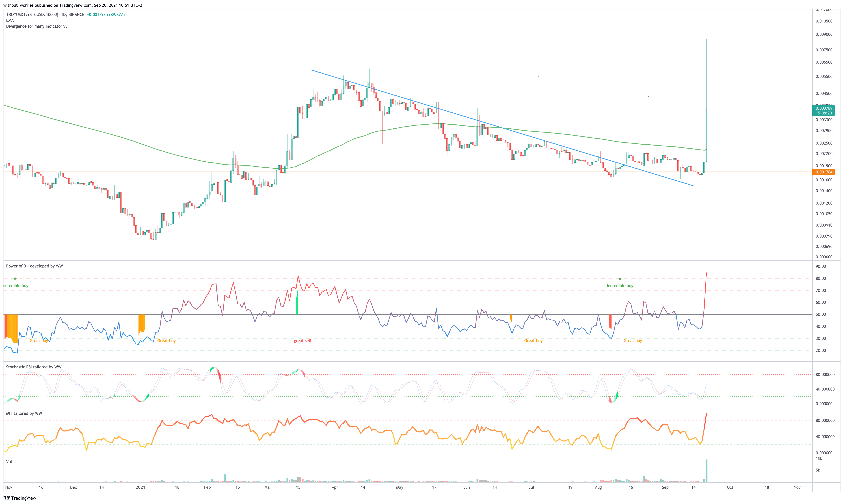Click the orange price label 0.001764

(x=824, y=172)
